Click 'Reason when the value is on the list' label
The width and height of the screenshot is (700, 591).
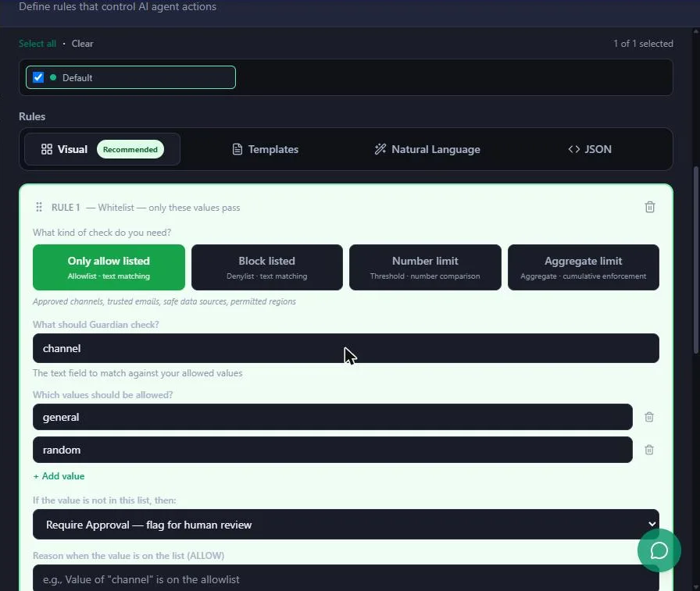(x=129, y=555)
